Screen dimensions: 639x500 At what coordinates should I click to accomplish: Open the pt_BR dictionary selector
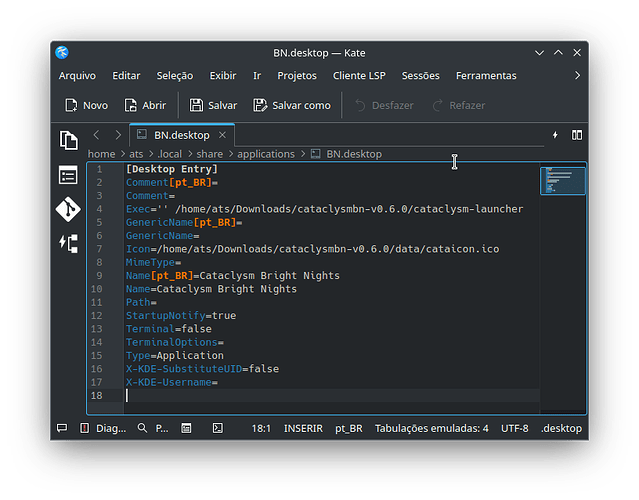coord(349,428)
